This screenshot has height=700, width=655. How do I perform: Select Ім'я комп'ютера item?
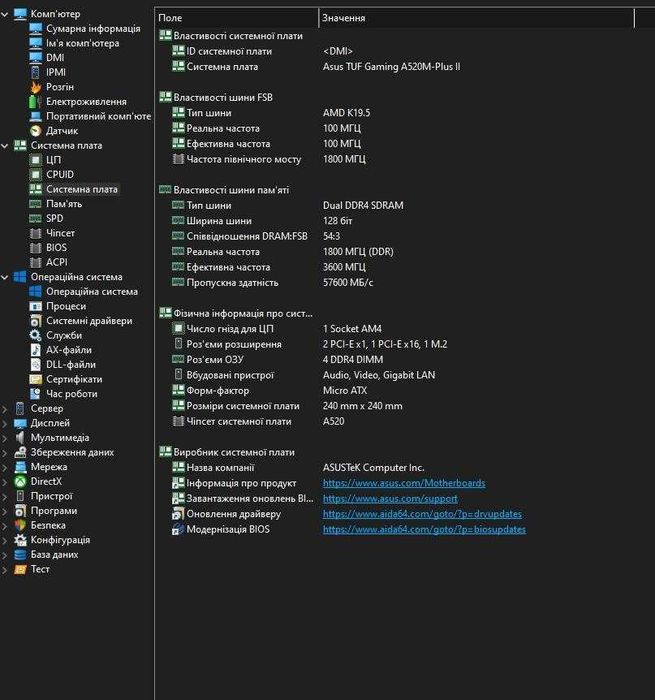click(x=83, y=43)
